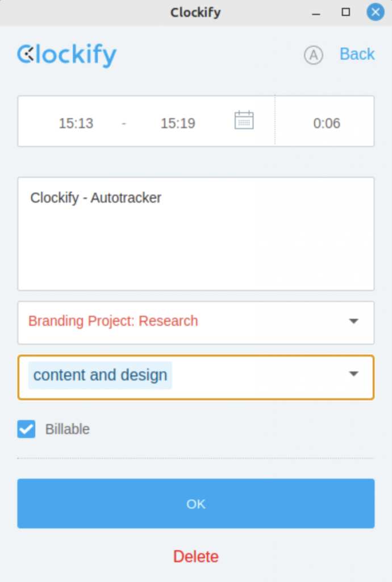The image size is (392, 582).
Task: Click the description text Clockify - Autotracker
Action: pyautogui.click(x=95, y=198)
